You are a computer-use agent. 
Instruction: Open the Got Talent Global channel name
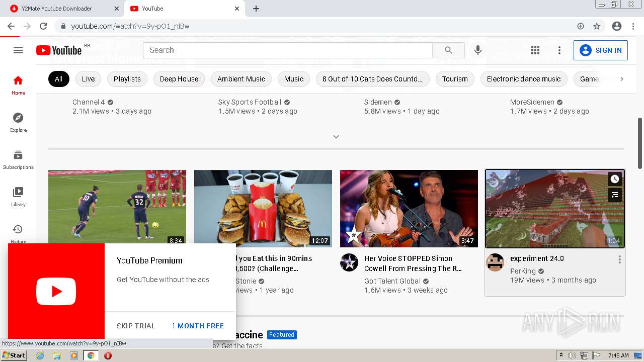tap(392, 281)
